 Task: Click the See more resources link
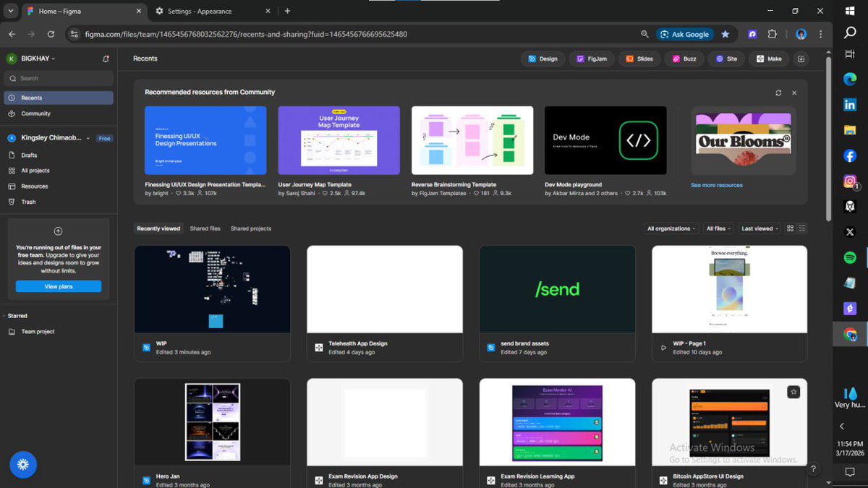coord(716,185)
